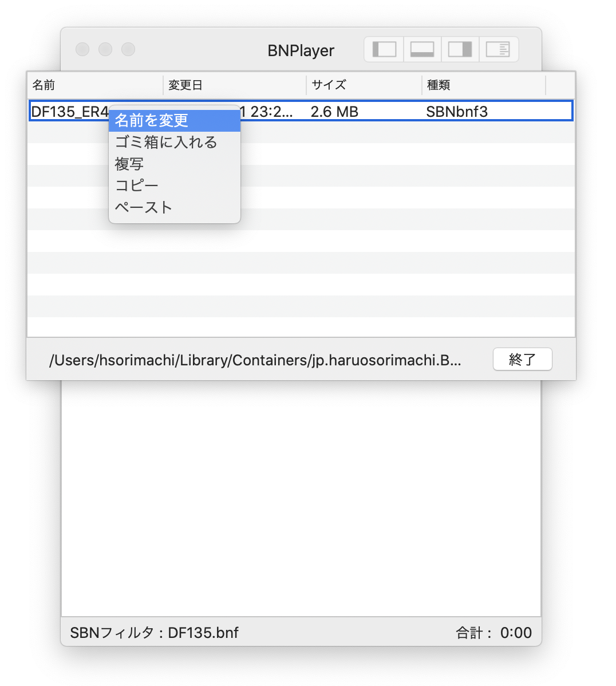Zoom the BNPlayer window
The image size is (616, 686).
click(x=128, y=49)
